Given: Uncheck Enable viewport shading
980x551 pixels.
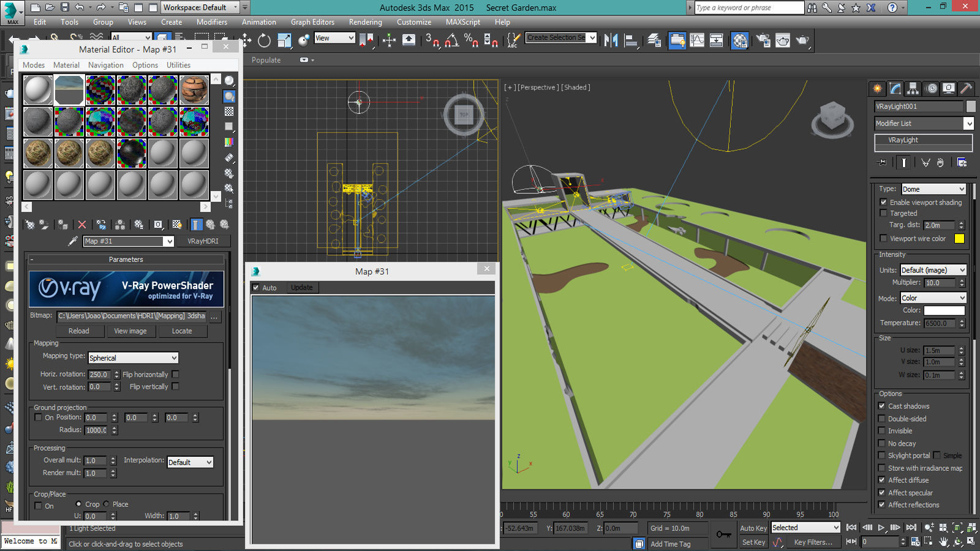Looking at the screenshot, I should (883, 202).
